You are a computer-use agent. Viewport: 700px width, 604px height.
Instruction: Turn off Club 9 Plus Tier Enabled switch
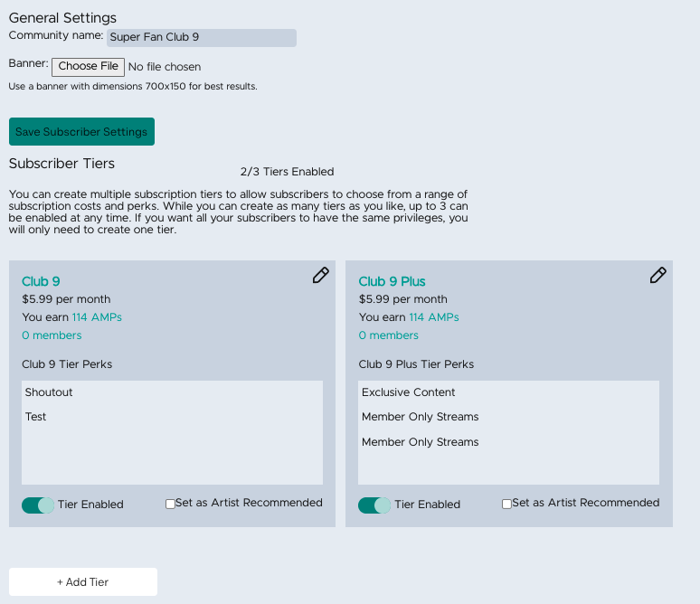click(x=374, y=505)
